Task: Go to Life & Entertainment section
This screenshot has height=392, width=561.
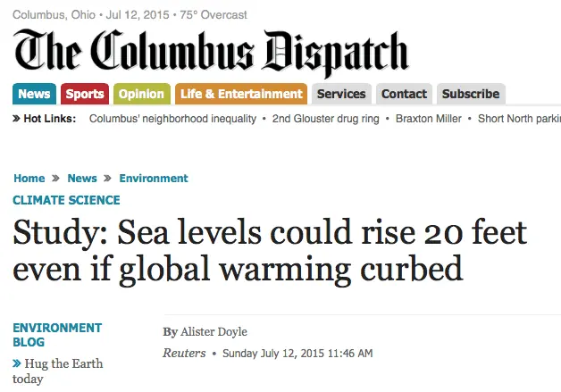Action: coord(240,94)
